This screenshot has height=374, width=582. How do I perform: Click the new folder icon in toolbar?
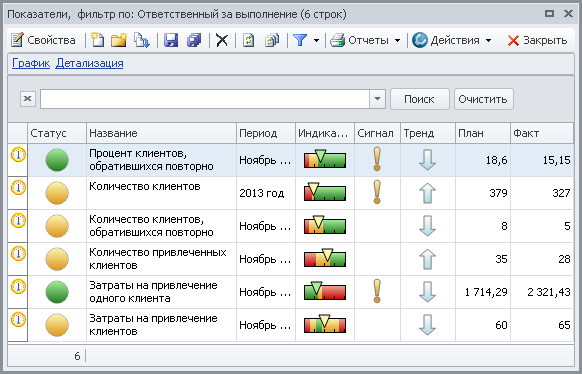[x=119, y=40]
